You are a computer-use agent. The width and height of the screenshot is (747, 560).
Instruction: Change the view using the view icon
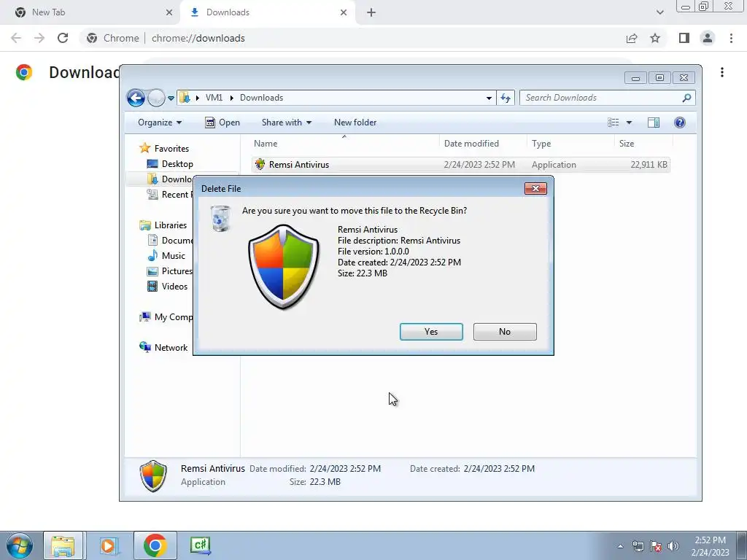coord(613,122)
